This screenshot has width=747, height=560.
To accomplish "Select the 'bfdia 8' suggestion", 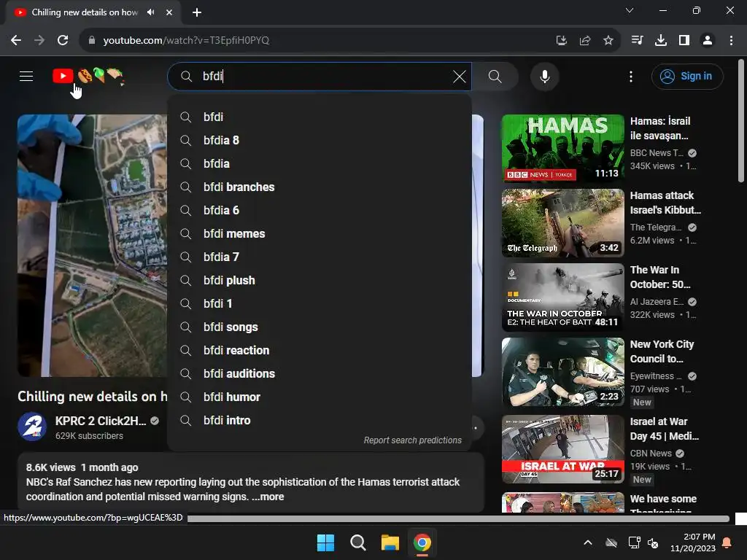I will point(320,141).
